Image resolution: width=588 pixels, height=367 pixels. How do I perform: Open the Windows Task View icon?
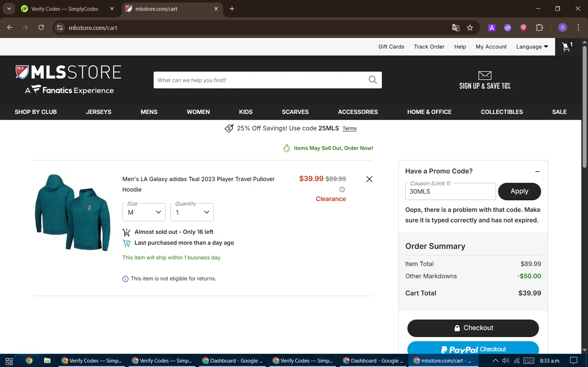coord(9,361)
